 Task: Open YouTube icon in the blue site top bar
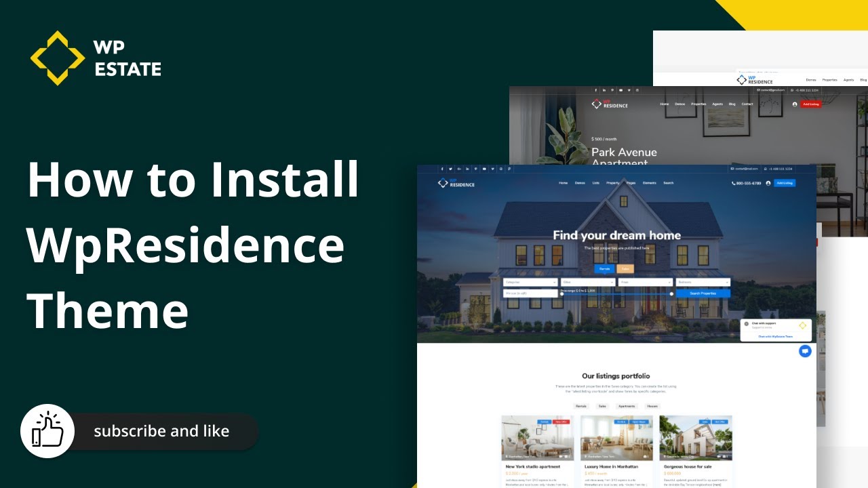pyautogui.click(x=484, y=169)
